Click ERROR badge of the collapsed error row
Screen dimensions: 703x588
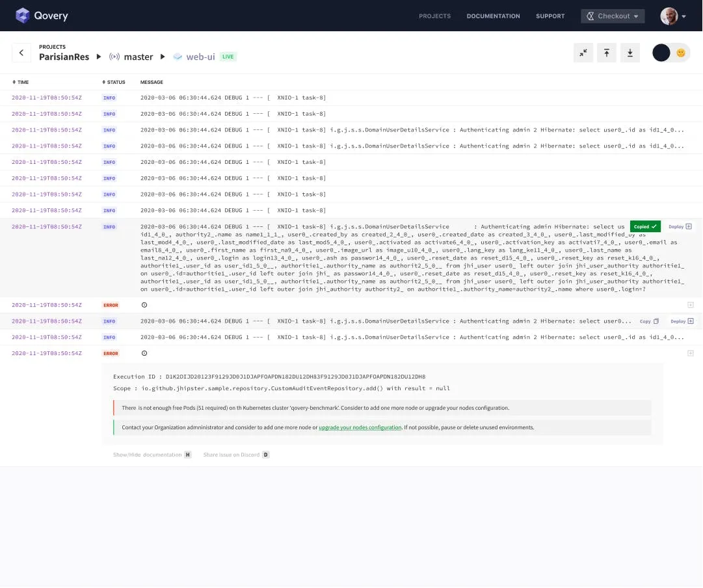click(111, 306)
